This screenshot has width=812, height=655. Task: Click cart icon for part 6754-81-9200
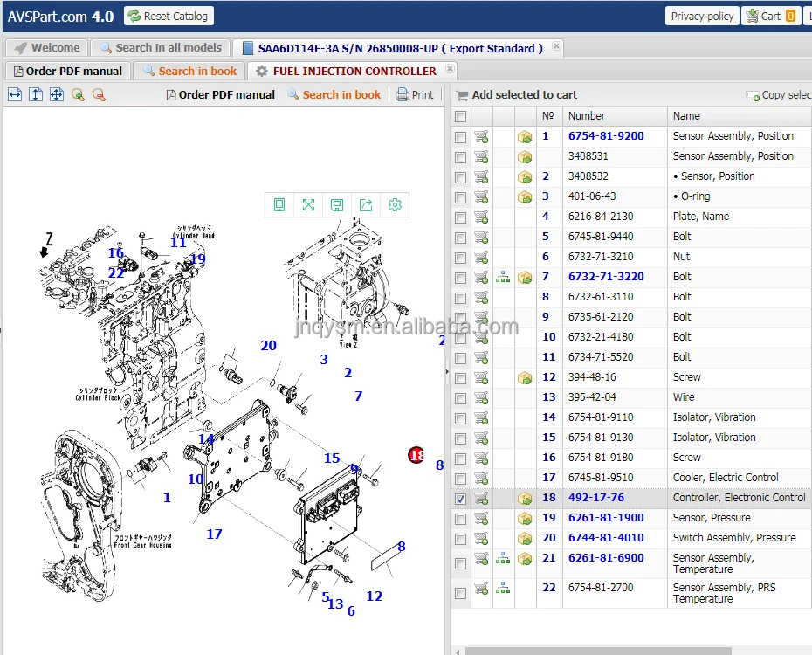click(x=481, y=136)
